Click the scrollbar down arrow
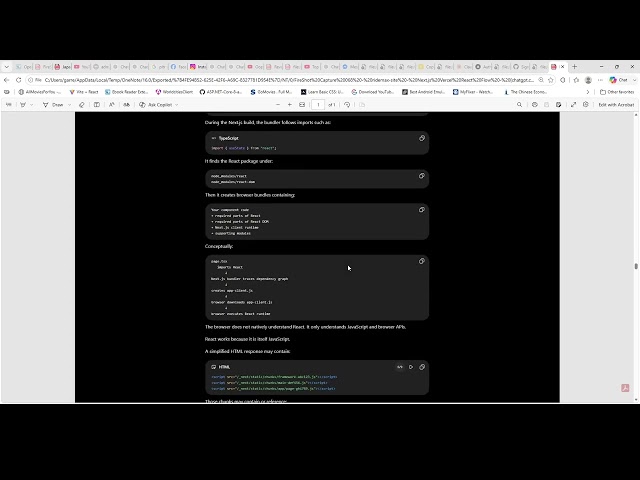 coord(636,400)
